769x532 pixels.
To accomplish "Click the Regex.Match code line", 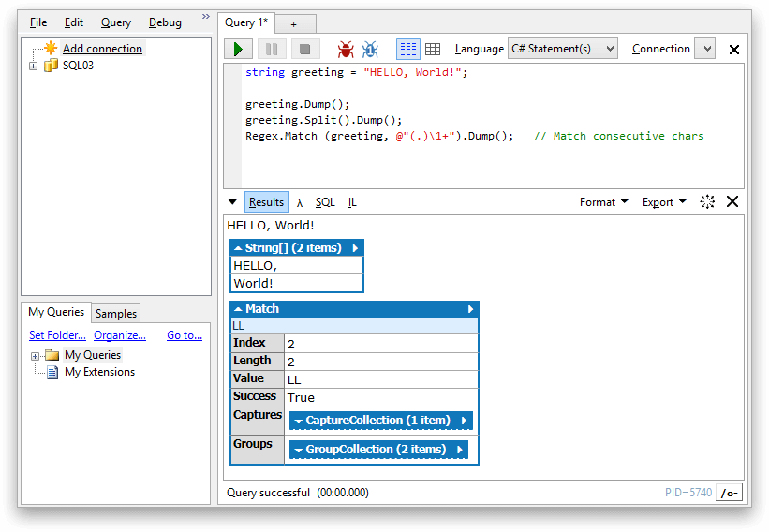I will pos(474,137).
